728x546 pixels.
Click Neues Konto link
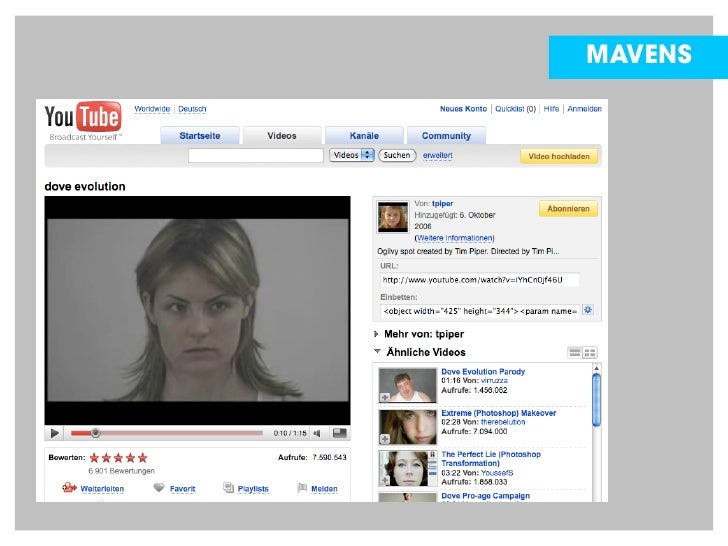[463, 109]
